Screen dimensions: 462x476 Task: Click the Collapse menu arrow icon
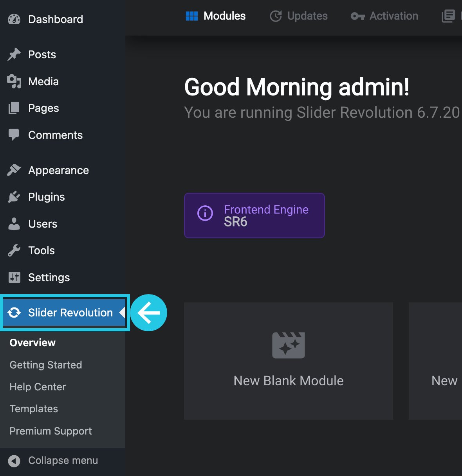point(14,461)
